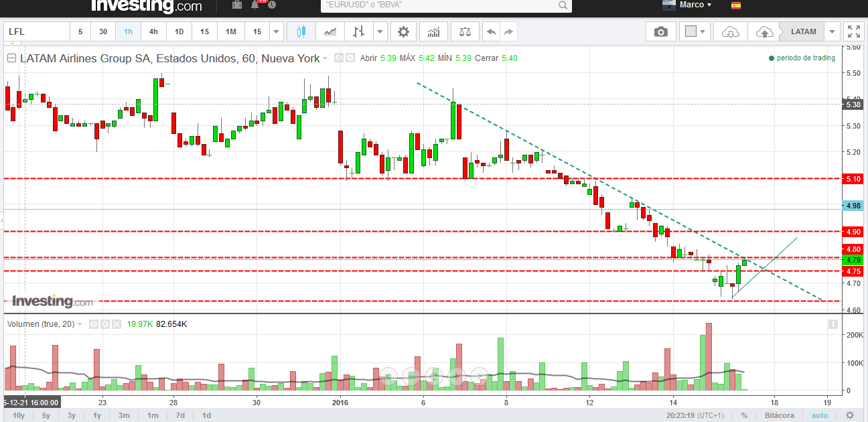
Task: Toggle the auto scale option
Action: (820, 415)
